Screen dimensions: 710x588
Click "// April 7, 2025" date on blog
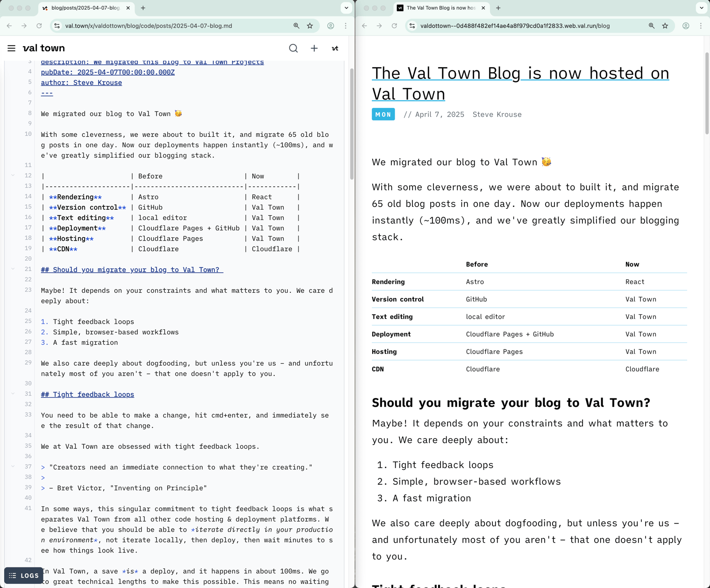click(434, 114)
